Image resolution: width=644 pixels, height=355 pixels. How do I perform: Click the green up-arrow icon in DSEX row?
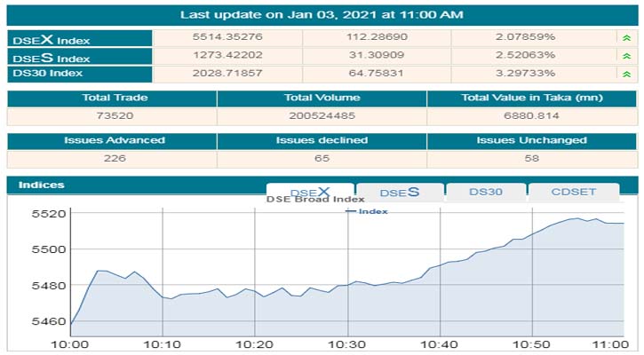[x=627, y=38]
